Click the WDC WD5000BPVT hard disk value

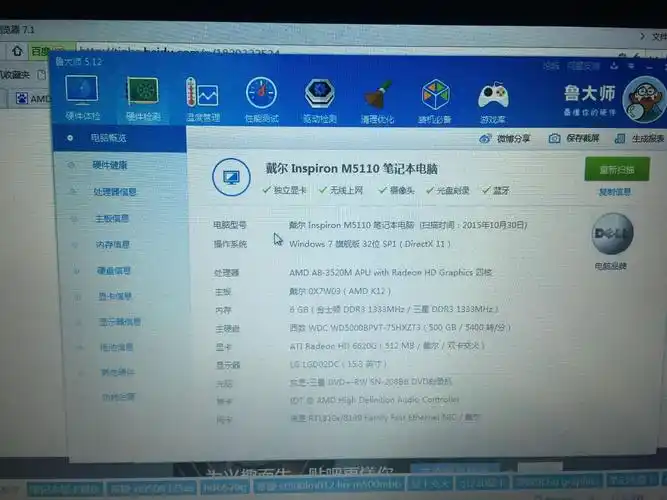point(400,328)
